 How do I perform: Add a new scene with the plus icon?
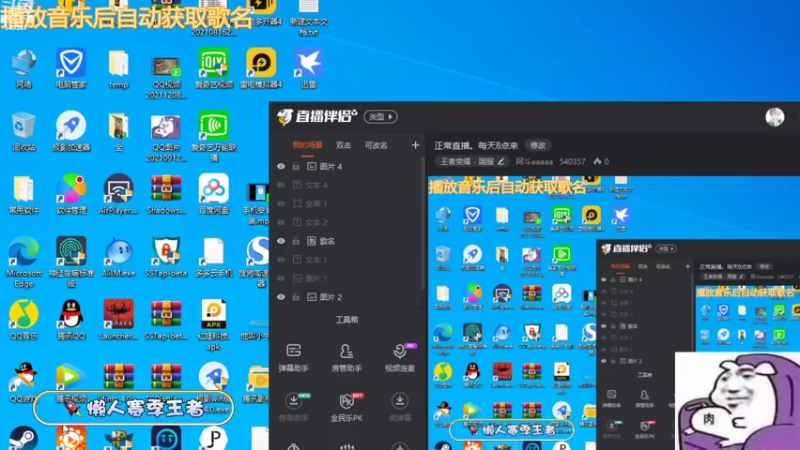[x=415, y=145]
